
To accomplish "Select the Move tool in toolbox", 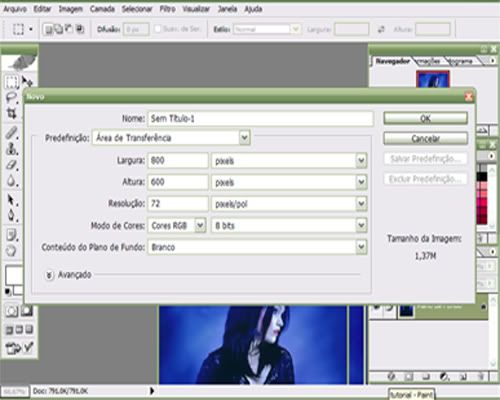I will 27,81.
